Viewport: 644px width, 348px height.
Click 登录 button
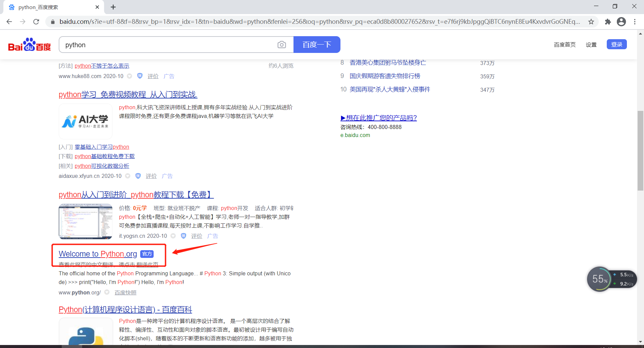pyautogui.click(x=616, y=44)
